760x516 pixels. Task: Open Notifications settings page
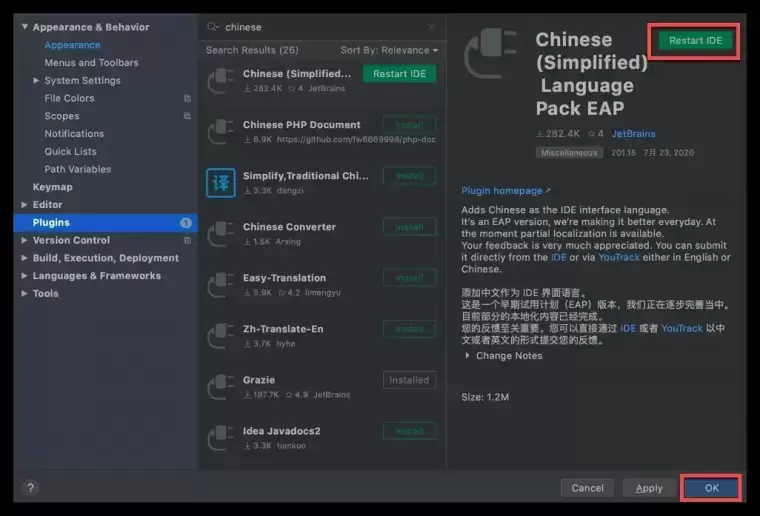coord(74,134)
